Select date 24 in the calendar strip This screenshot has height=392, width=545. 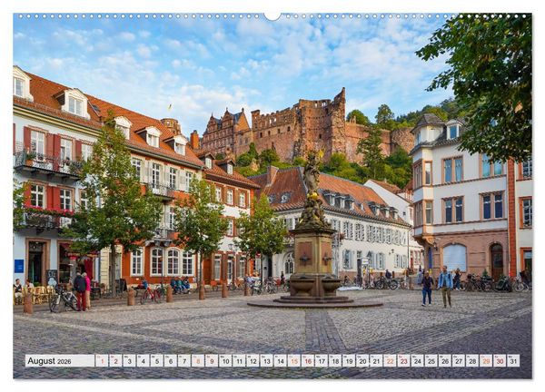point(418,361)
